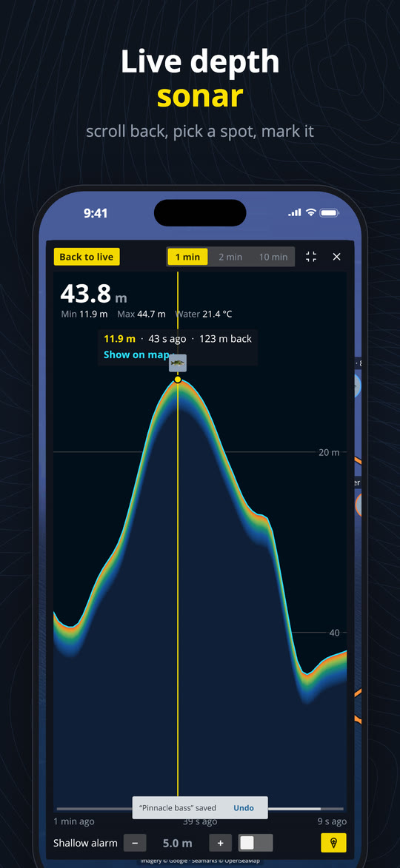Tap the 5.0 m shallow alarm value
400x868 pixels.
(177, 843)
